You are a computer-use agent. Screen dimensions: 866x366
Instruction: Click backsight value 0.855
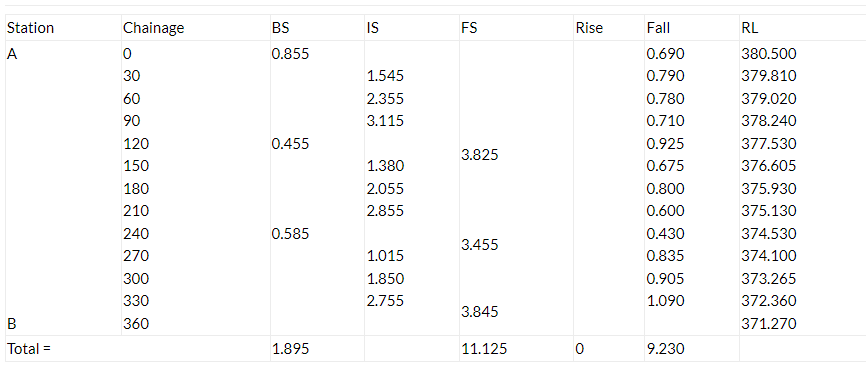coord(291,54)
